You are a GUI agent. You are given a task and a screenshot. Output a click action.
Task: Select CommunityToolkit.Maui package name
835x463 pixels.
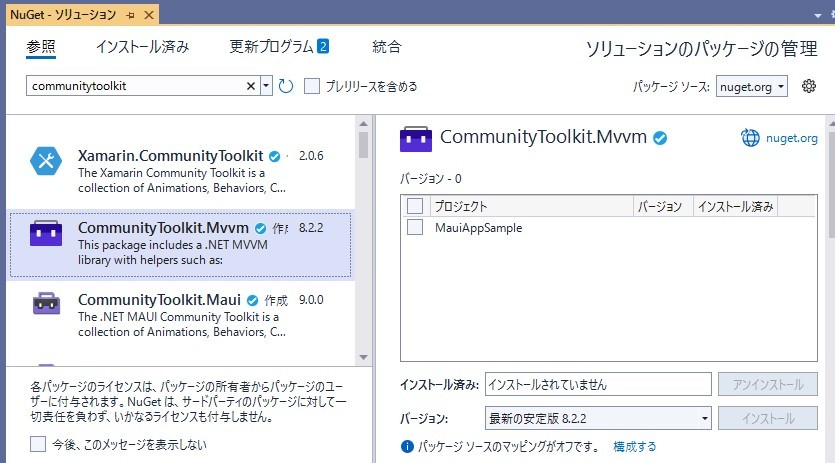(x=159, y=300)
